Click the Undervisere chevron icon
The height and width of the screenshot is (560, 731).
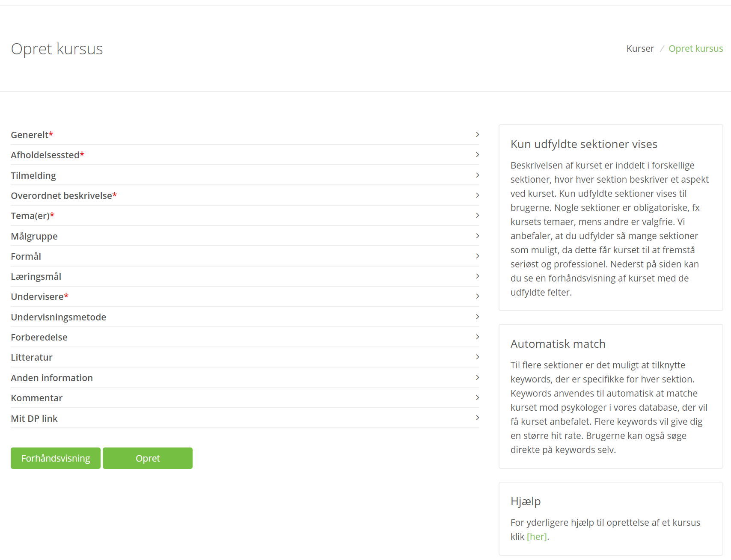pyautogui.click(x=477, y=296)
